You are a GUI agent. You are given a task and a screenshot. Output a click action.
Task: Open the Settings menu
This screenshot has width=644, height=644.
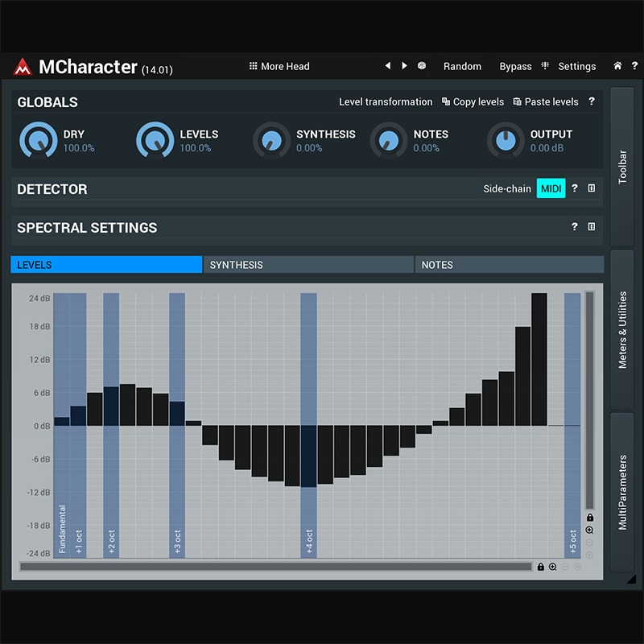(x=576, y=66)
